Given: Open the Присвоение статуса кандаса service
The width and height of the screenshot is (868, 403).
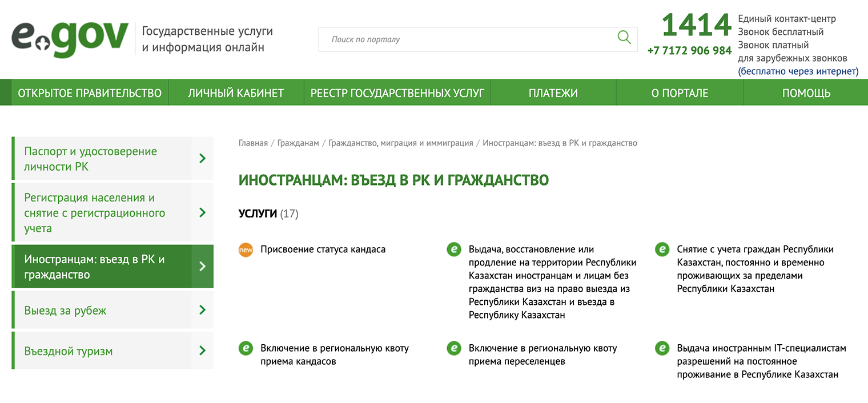Looking at the screenshot, I should click(x=323, y=249).
